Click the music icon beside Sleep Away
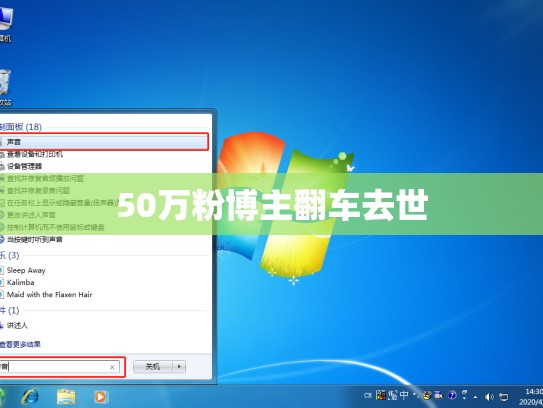The width and height of the screenshot is (543, 408). [2, 270]
